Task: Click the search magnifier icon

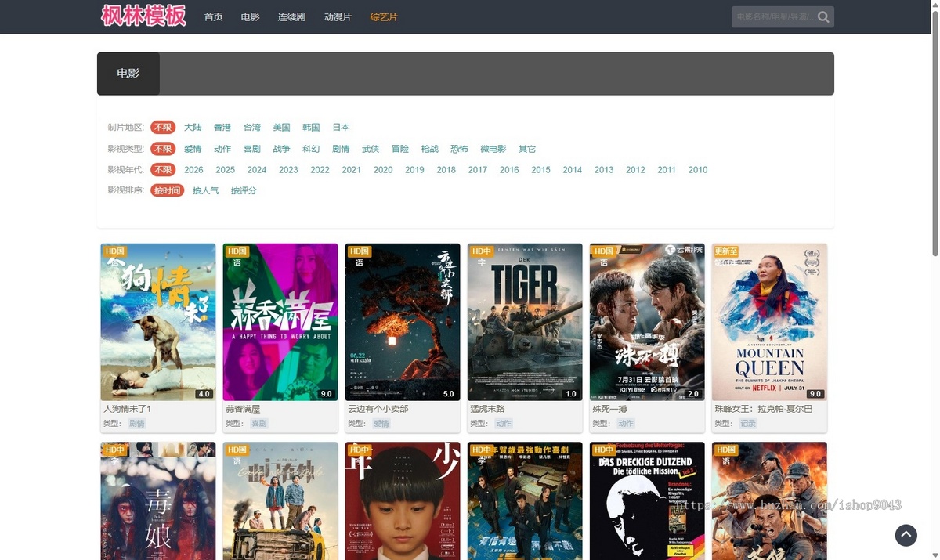Action: point(823,17)
